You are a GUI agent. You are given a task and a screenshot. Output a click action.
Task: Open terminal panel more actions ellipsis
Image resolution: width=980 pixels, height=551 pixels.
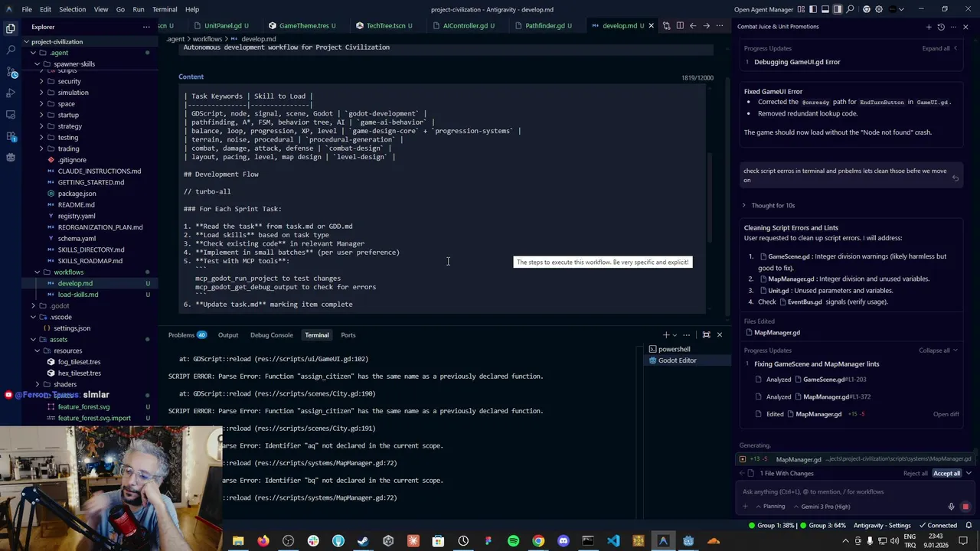[687, 334]
